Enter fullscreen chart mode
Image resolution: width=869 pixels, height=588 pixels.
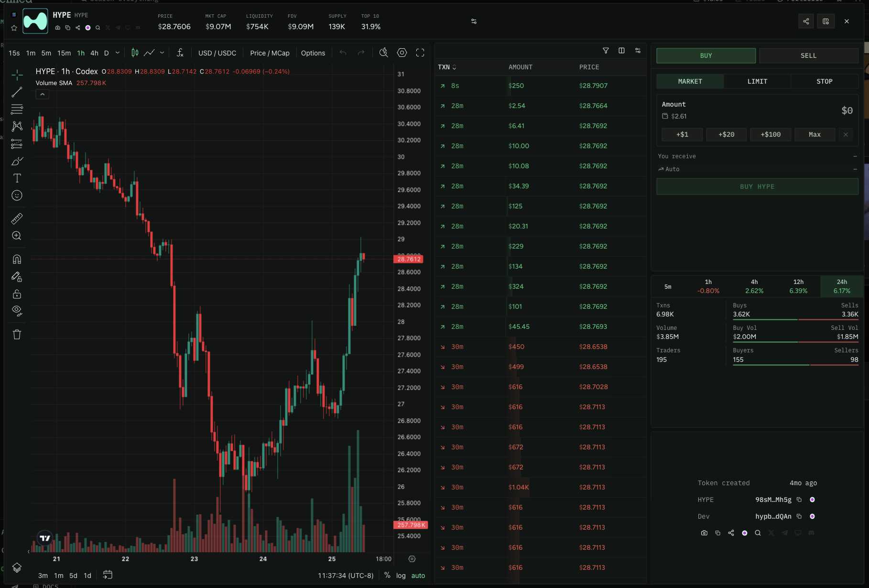coord(420,53)
